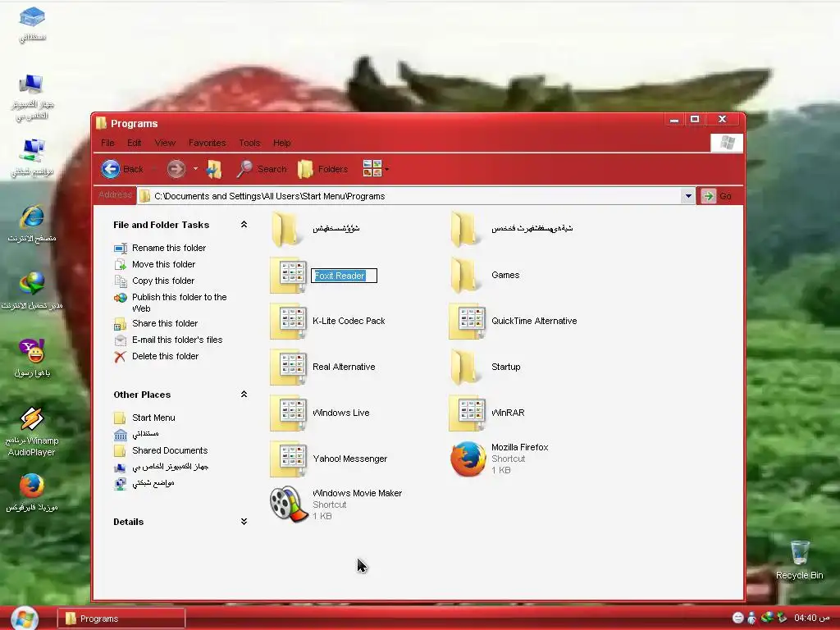Collapse File and Folder Tasks panel

tap(244, 225)
